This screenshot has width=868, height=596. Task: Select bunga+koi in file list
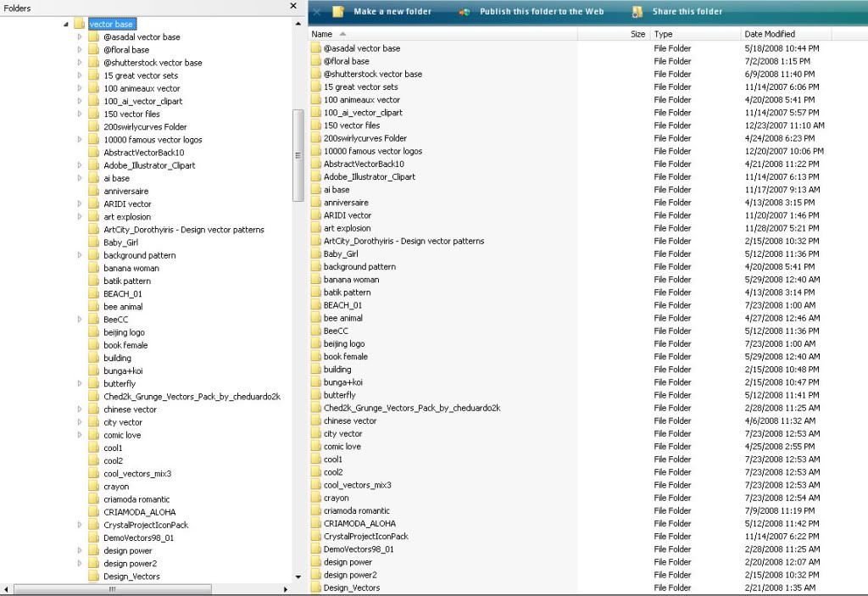click(x=343, y=382)
